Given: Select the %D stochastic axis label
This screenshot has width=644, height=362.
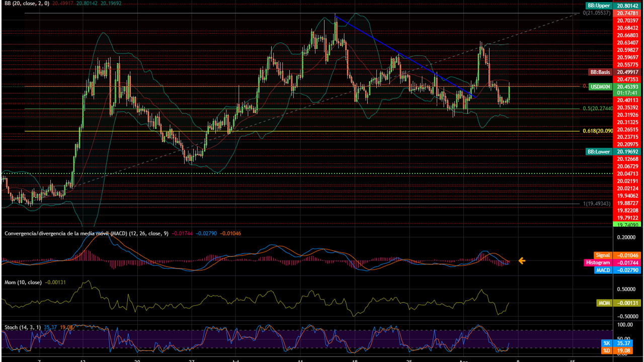Looking at the screenshot, I should pos(606,351).
